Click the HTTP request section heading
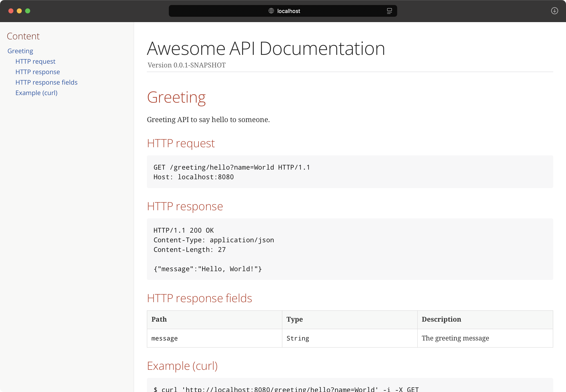 181,143
